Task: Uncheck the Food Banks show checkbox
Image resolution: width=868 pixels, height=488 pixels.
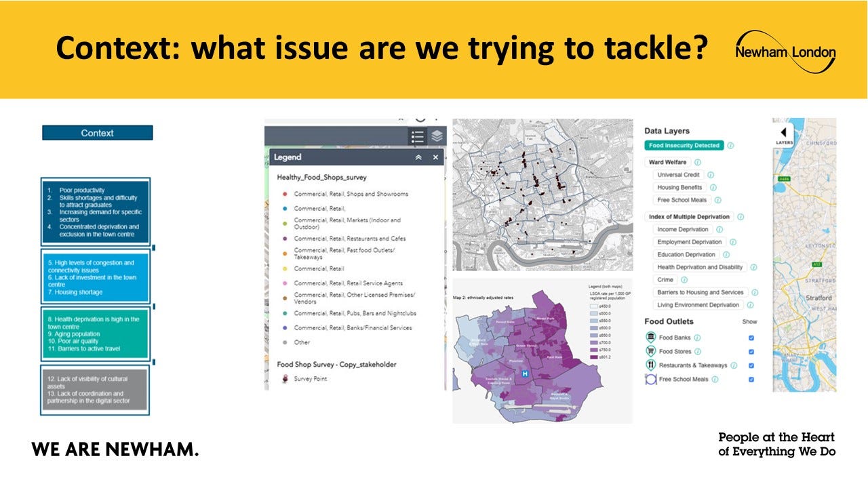Action: pos(751,338)
